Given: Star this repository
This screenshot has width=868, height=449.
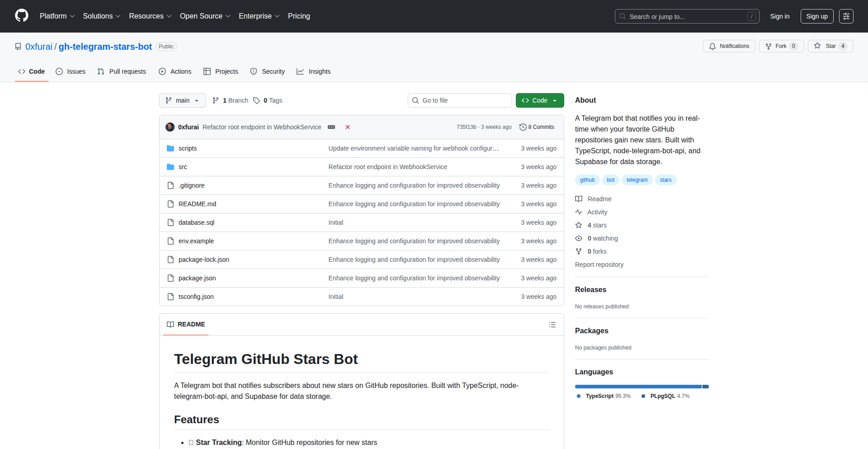Looking at the screenshot, I should [x=826, y=46].
